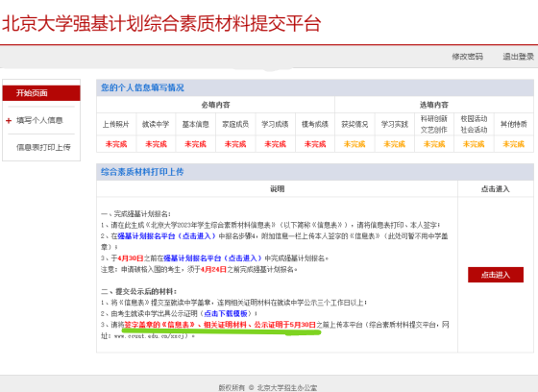Image resolution: width=538 pixels, height=392 pixels.
Task: Click the 模考成绩 column header
Action: pos(315,124)
